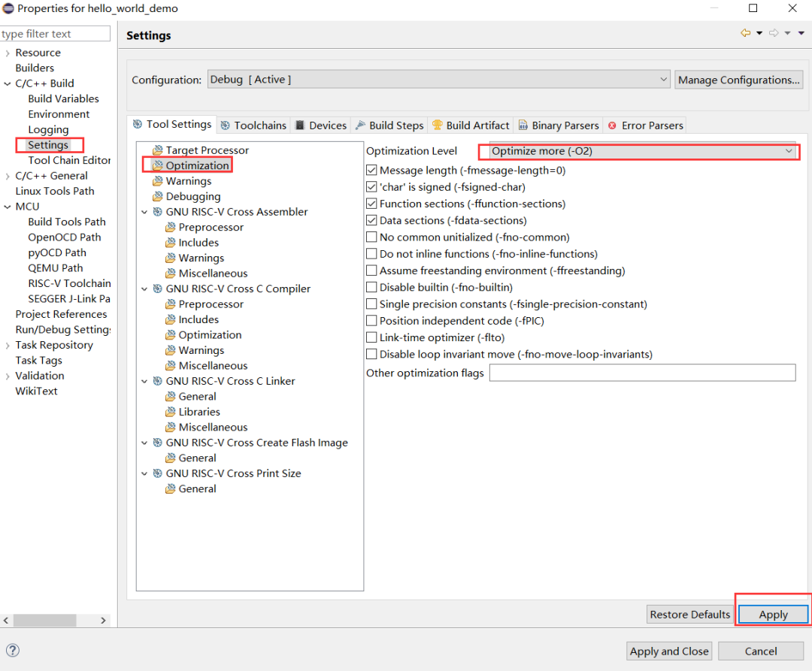This screenshot has height=671, width=812.
Task: Enable Position independent code (-fPIC) checkbox
Action: [371, 321]
